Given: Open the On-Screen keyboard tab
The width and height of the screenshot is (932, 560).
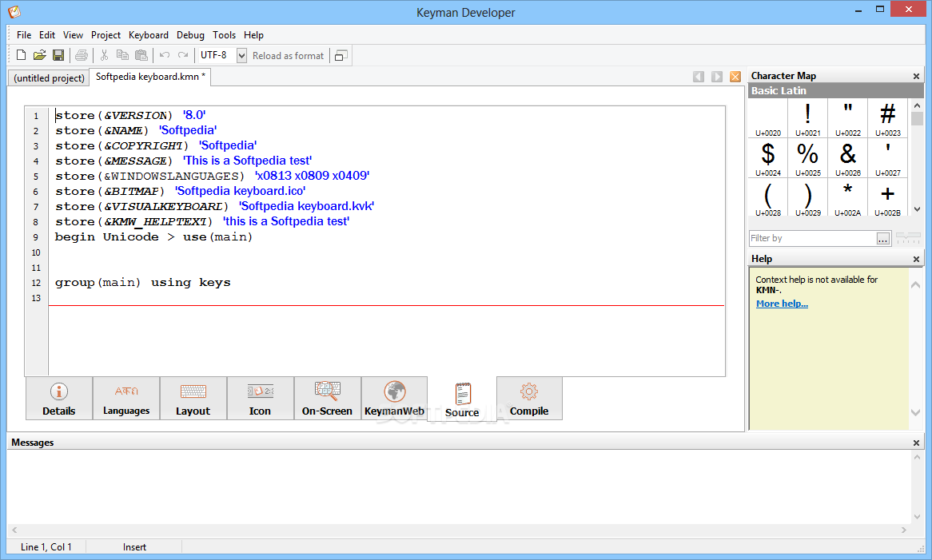Looking at the screenshot, I should click(x=328, y=399).
